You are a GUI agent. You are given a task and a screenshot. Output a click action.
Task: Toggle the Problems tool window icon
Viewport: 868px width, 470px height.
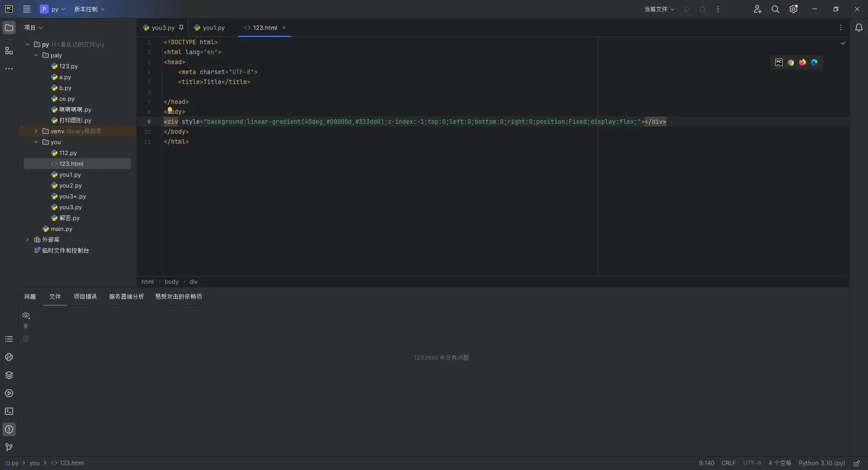click(9, 429)
